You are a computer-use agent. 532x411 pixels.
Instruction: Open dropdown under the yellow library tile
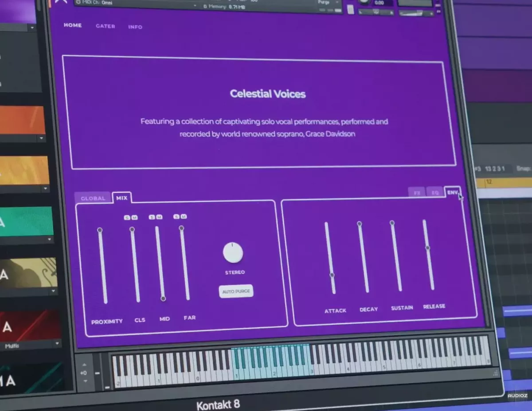(x=45, y=189)
